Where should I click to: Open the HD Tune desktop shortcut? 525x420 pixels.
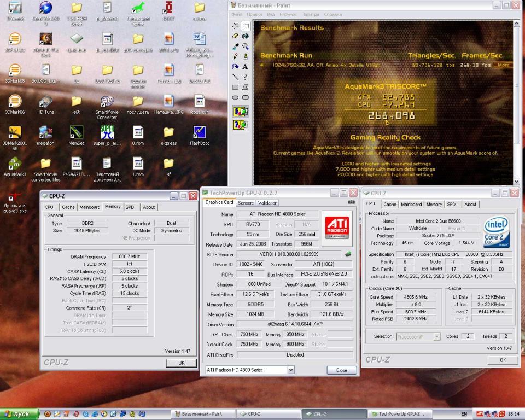pyautogui.click(x=45, y=105)
